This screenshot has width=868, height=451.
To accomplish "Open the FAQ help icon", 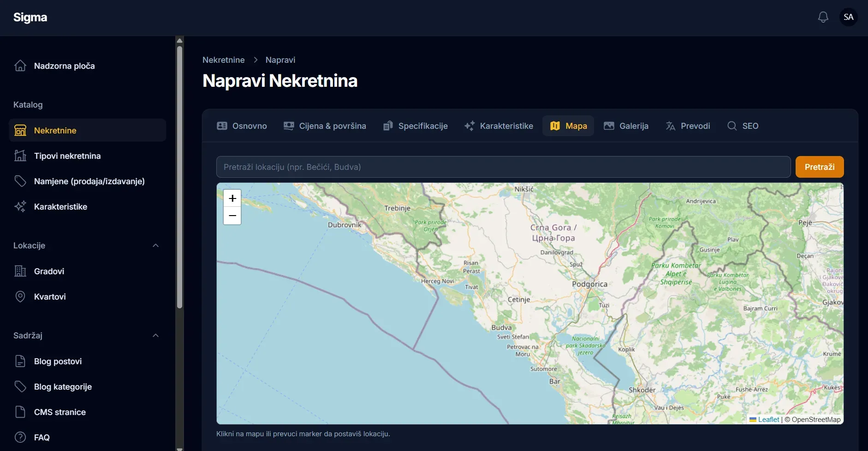I will point(20,437).
